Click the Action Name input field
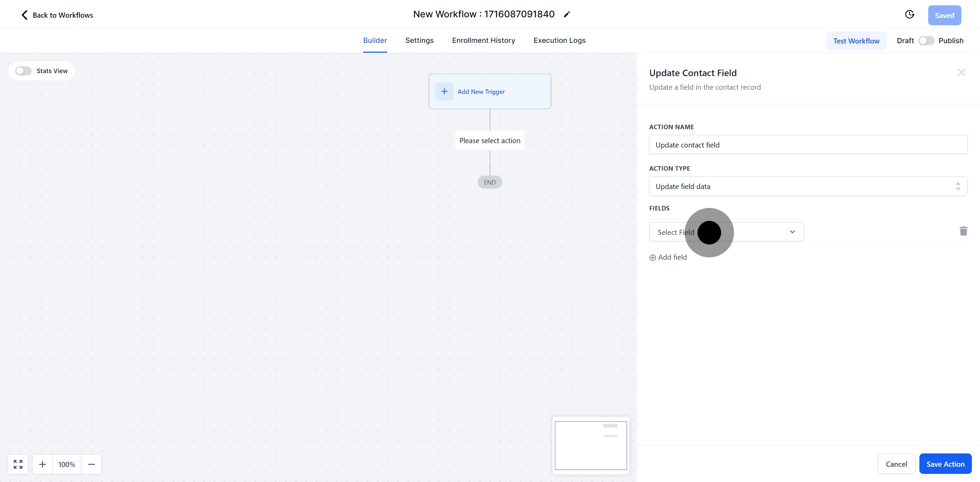 pyautogui.click(x=808, y=145)
